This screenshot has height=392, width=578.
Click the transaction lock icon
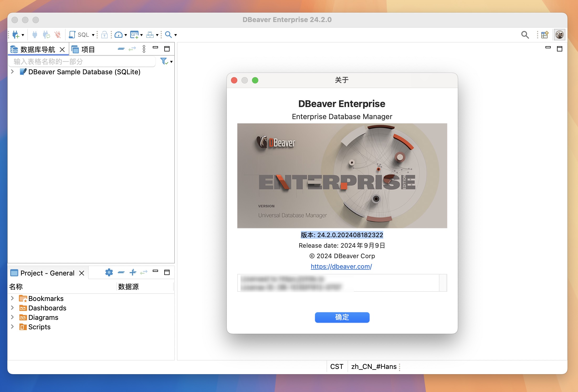[x=104, y=35]
